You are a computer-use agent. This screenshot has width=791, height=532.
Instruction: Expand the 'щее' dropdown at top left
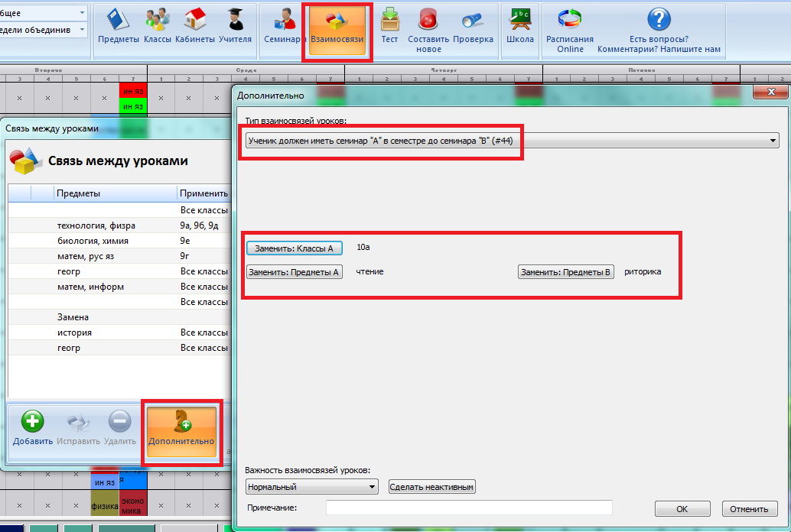point(82,13)
